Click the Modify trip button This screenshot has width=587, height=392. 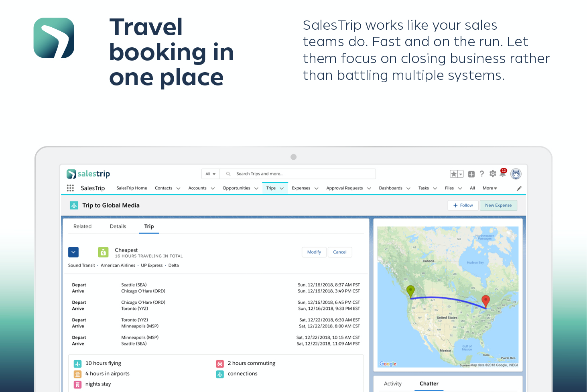pyautogui.click(x=314, y=252)
